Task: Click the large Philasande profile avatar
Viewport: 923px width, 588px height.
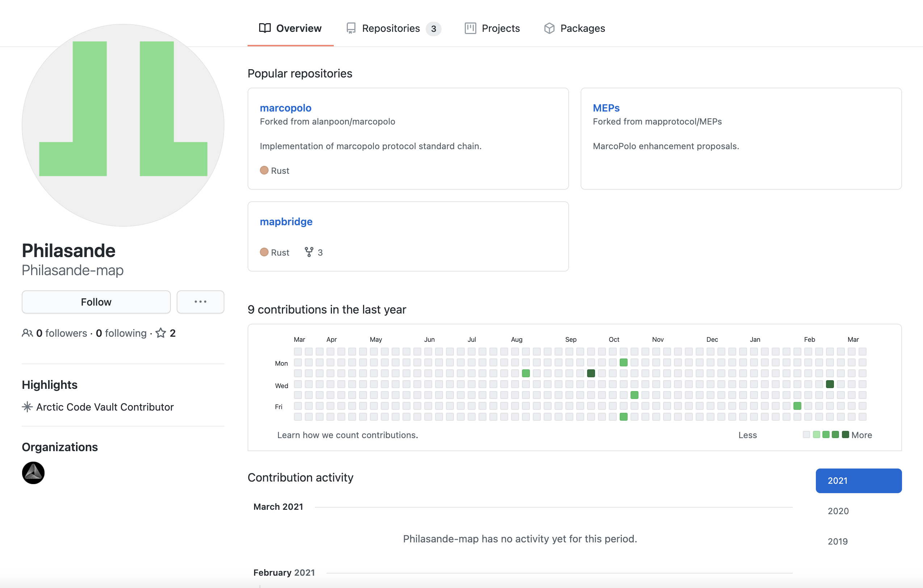Action: click(123, 125)
